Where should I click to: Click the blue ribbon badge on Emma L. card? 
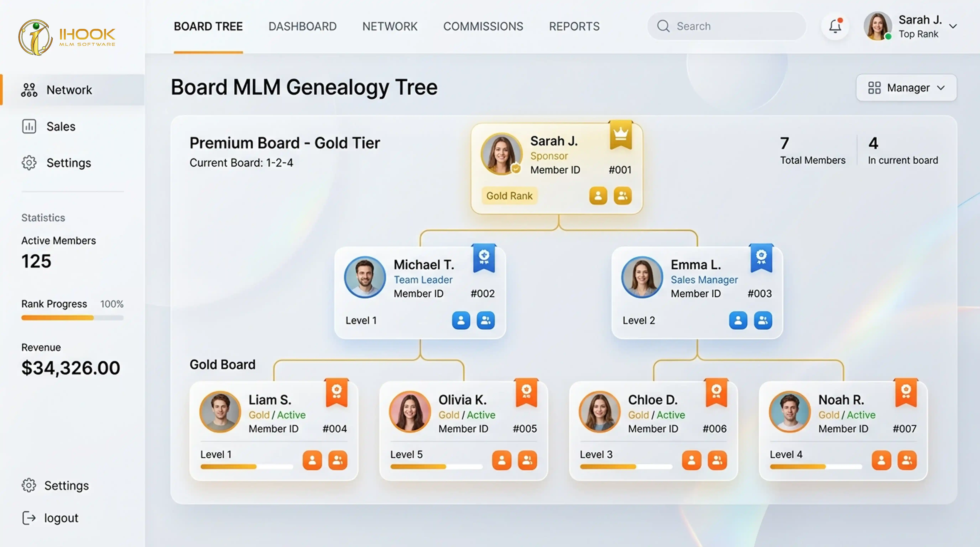click(761, 258)
